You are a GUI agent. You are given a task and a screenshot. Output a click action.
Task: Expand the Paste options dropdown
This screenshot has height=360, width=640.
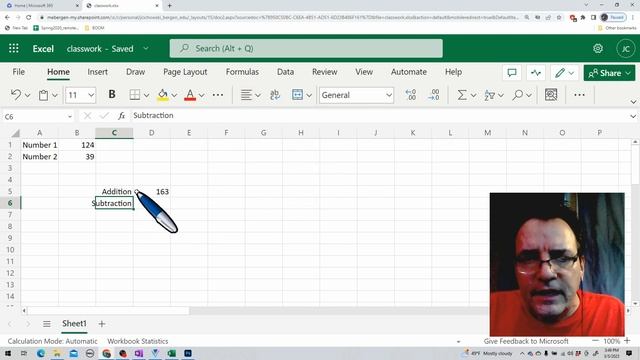pyautogui.click(x=55, y=96)
